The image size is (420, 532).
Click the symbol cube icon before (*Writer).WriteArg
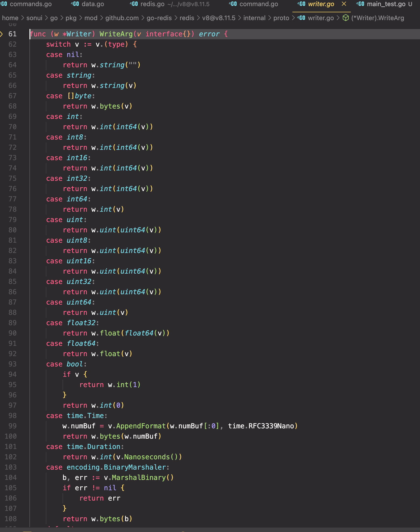[345, 18]
